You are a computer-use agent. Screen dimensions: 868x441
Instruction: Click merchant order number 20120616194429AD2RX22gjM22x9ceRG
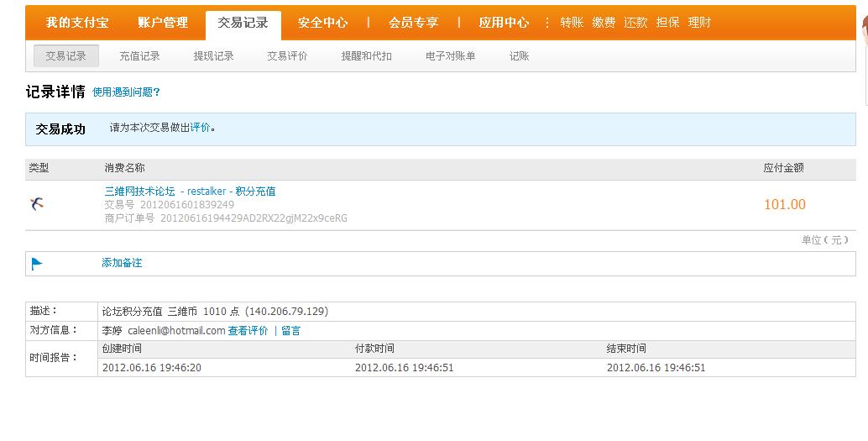click(254, 218)
